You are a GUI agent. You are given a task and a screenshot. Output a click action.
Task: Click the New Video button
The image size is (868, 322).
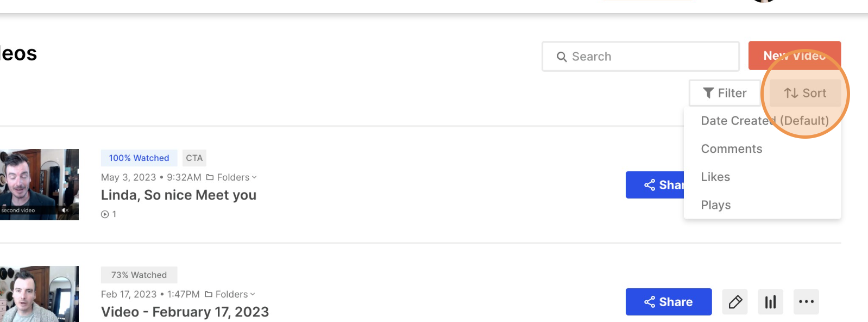795,55
